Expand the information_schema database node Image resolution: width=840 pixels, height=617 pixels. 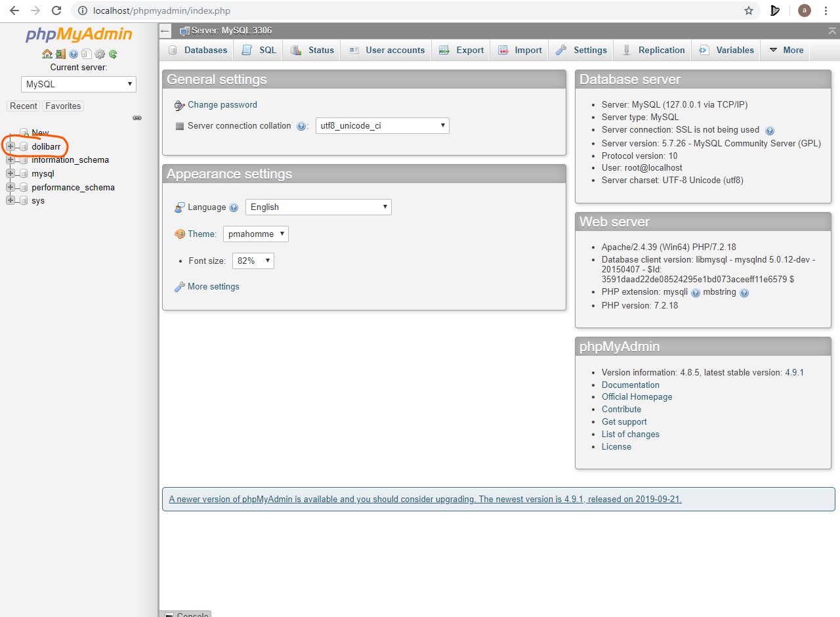pyautogui.click(x=10, y=160)
